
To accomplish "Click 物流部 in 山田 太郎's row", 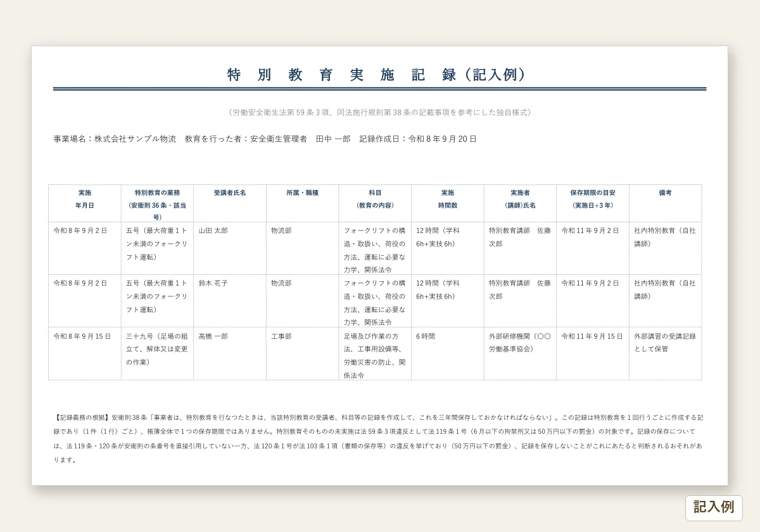I will 303,248.
